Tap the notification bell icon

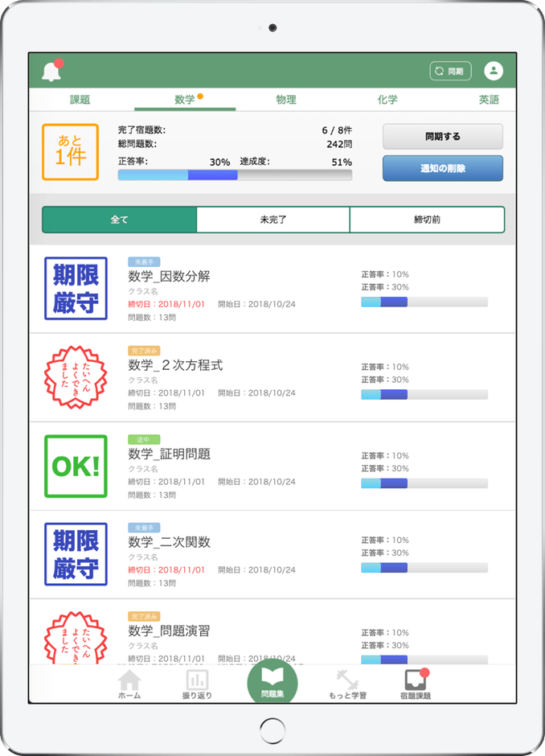(x=51, y=72)
